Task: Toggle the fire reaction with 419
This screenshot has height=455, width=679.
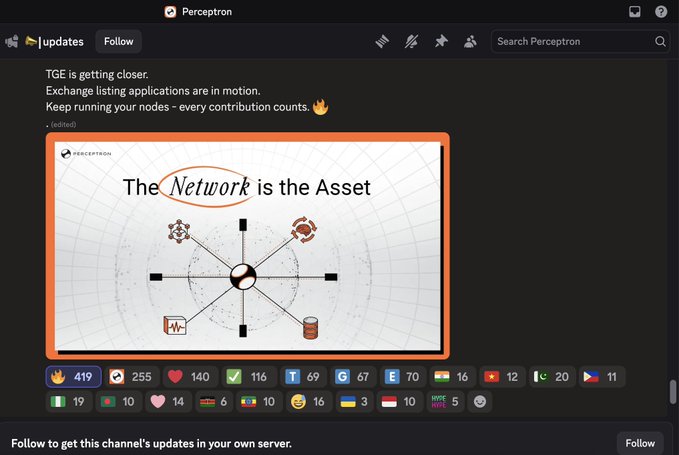Action: (x=74, y=377)
